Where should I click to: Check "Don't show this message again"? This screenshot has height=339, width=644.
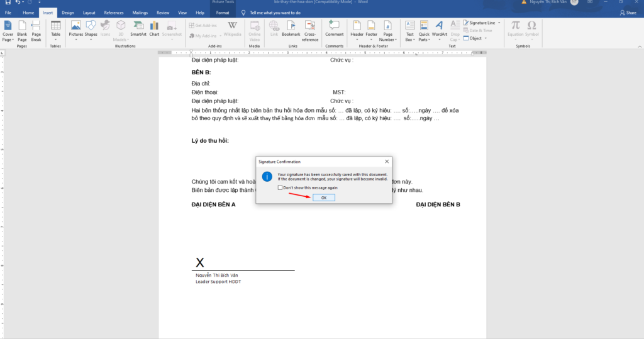tap(280, 187)
